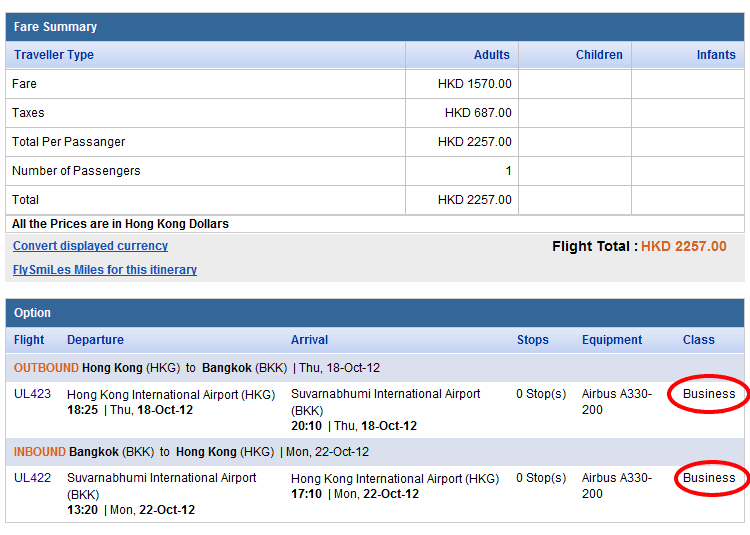Select outbound flight number UL423
The width and height of the screenshot is (750, 535).
pyautogui.click(x=32, y=394)
